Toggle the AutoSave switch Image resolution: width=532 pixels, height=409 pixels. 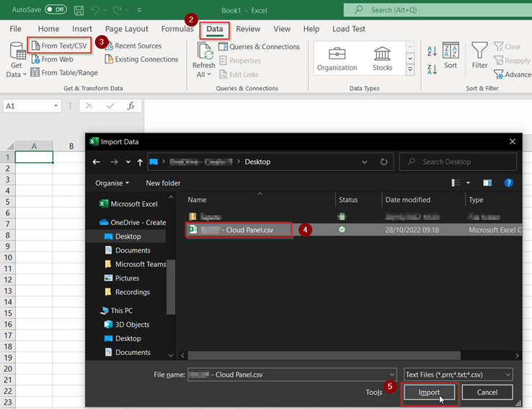56,10
